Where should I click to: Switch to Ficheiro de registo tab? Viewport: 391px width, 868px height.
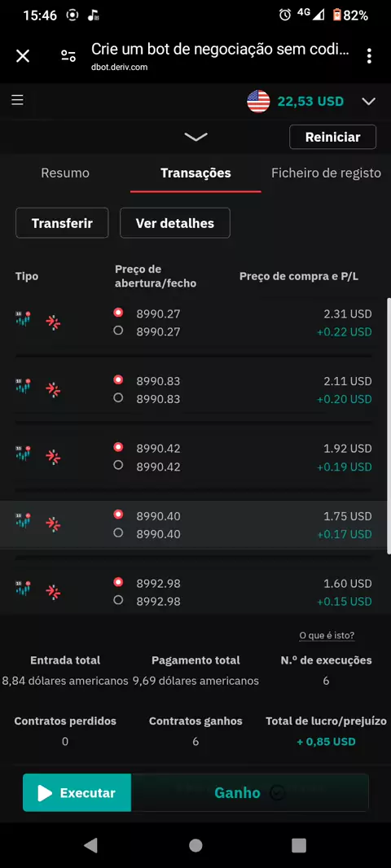click(326, 173)
